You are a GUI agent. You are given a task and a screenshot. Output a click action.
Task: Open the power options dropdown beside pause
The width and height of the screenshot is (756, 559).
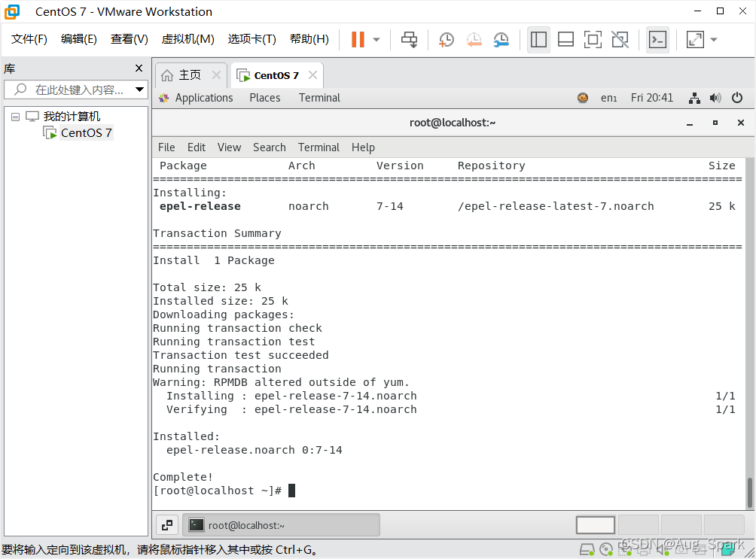coord(376,40)
